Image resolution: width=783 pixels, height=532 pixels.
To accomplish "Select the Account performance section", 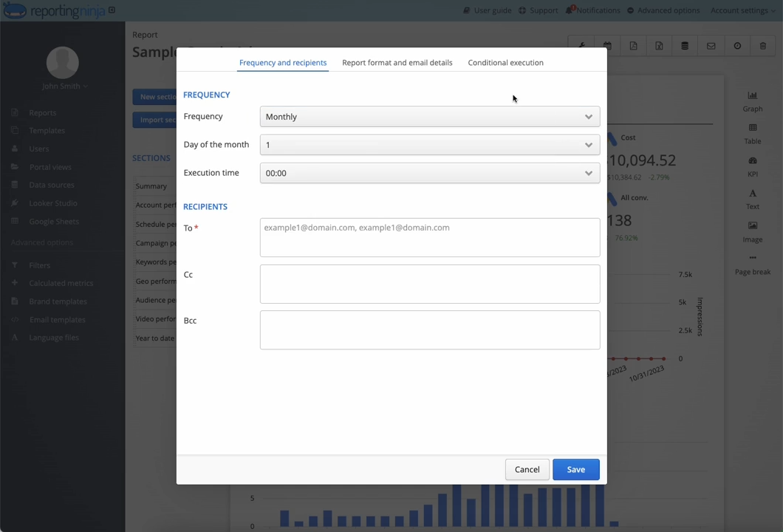I will [x=155, y=205].
